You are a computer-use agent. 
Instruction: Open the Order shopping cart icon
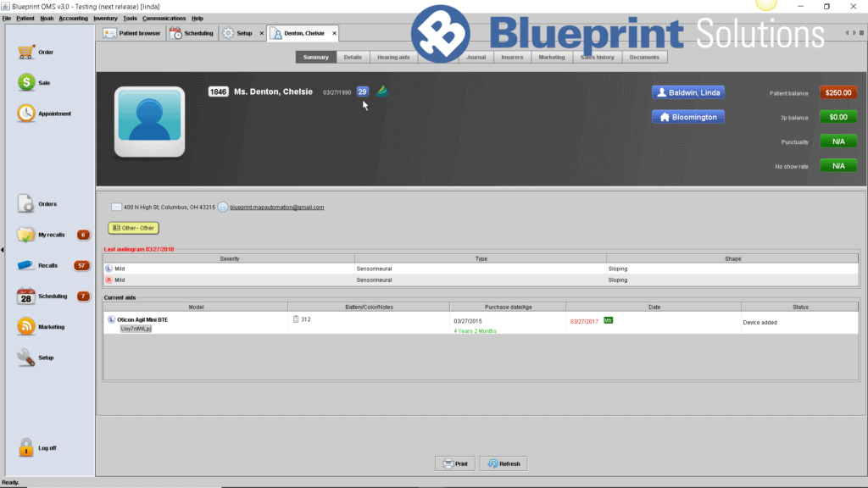[25, 52]
